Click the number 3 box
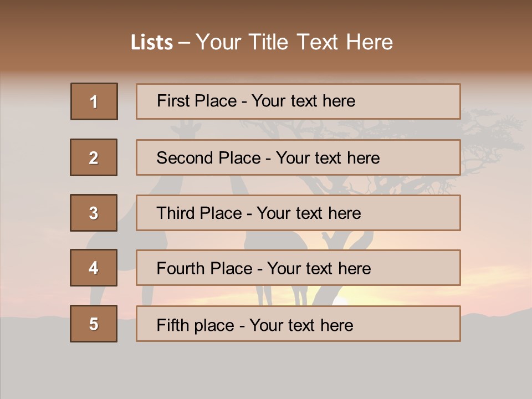 [x=94, y=213]
